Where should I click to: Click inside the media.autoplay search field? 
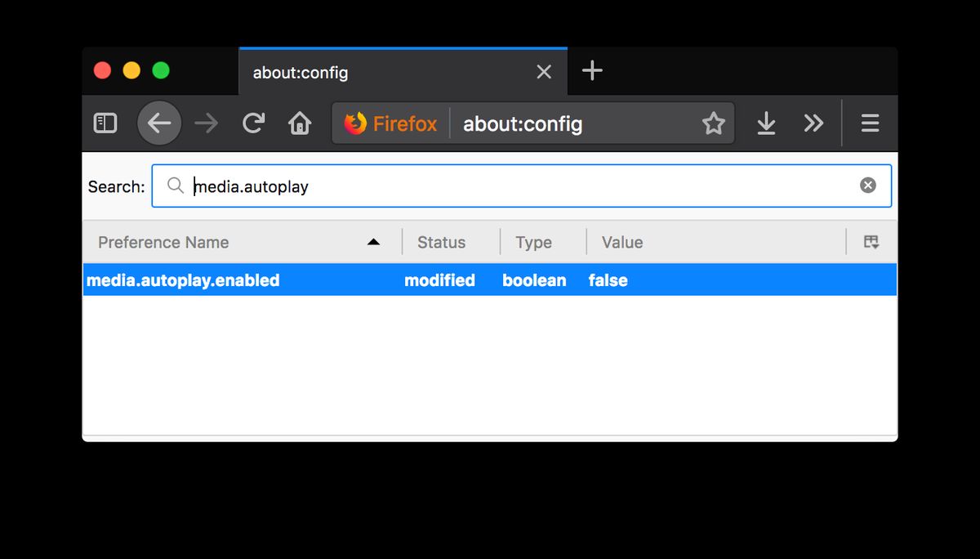pyautogui.click(x=521, y=186)
